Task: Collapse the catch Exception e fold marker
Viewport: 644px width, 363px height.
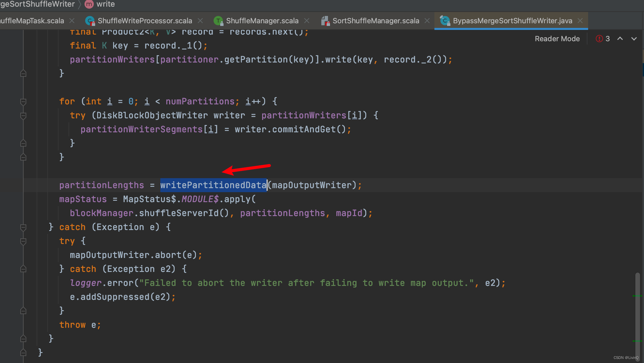Action: (23, 227)
